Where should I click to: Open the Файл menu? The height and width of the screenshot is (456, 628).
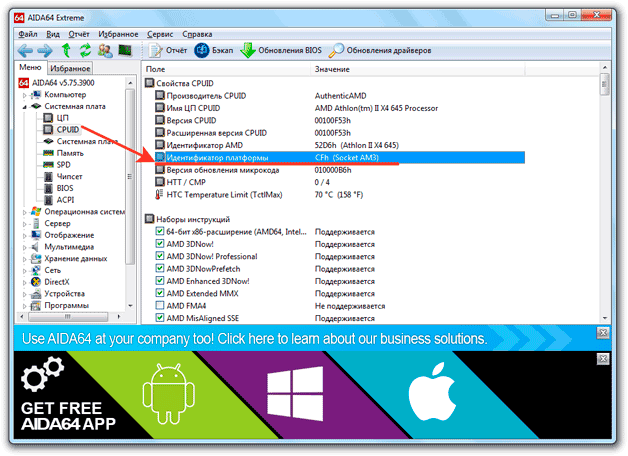pyautogui.click(x=28, y=34)
